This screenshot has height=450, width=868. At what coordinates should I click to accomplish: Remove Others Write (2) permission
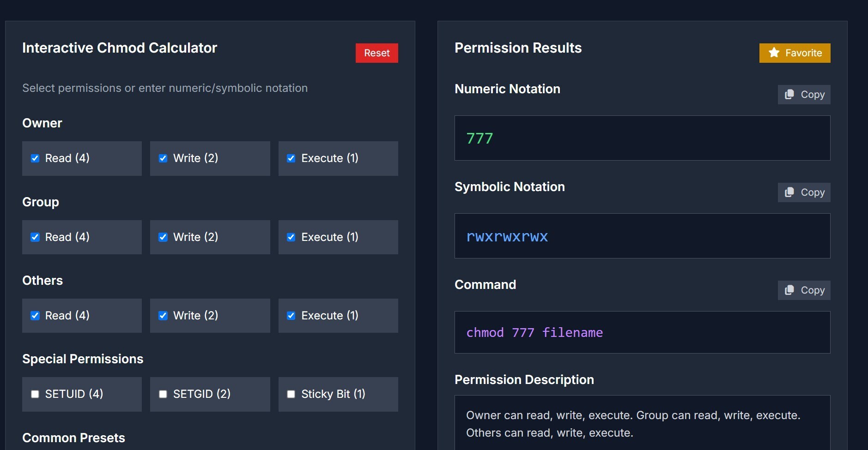pyautogui.click(x=163, y=316)
